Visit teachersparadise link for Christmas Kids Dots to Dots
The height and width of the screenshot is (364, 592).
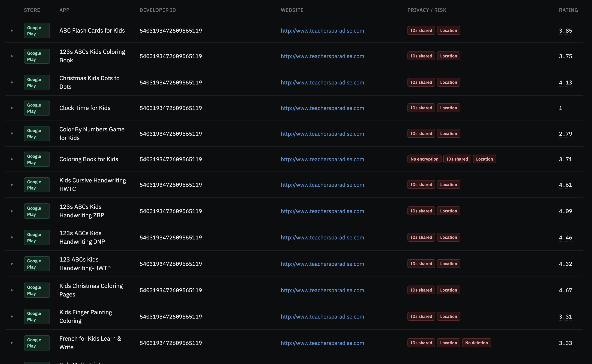point(322,82)
